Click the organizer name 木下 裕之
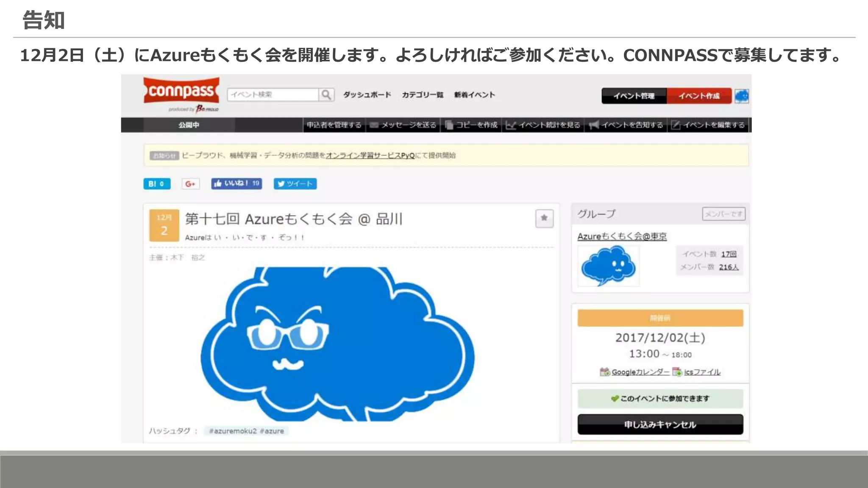 tap(188, 258)
